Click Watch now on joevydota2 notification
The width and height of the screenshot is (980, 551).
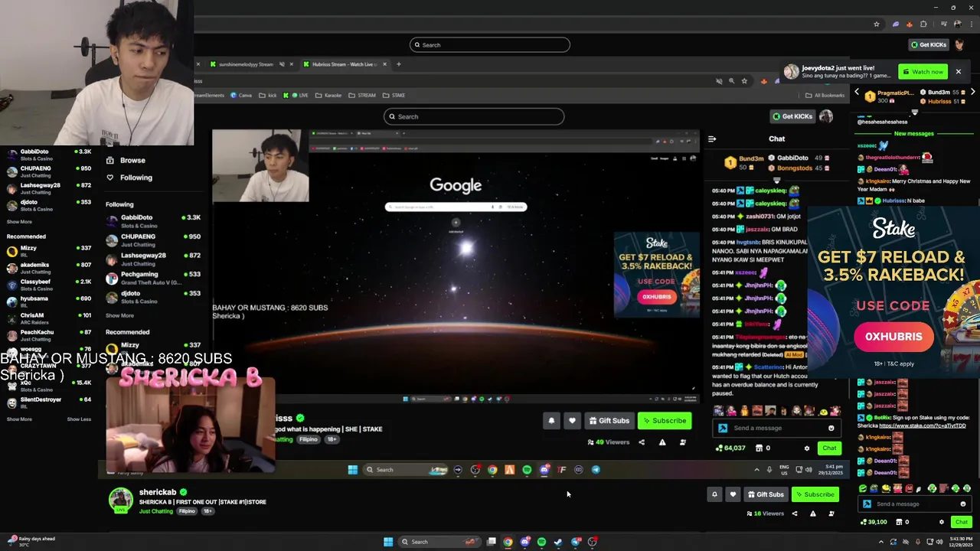click(923, 72)
